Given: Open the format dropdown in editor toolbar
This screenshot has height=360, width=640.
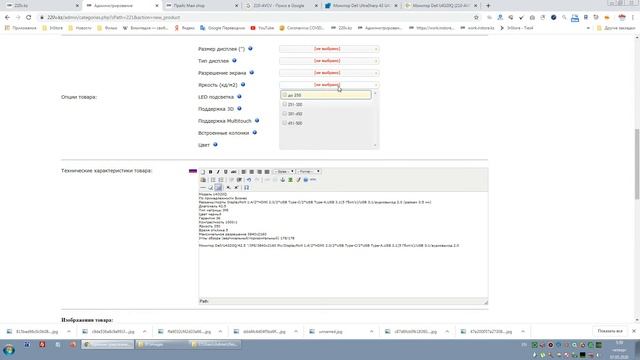Looking at the screenshot, I should [x=309, y=172].
